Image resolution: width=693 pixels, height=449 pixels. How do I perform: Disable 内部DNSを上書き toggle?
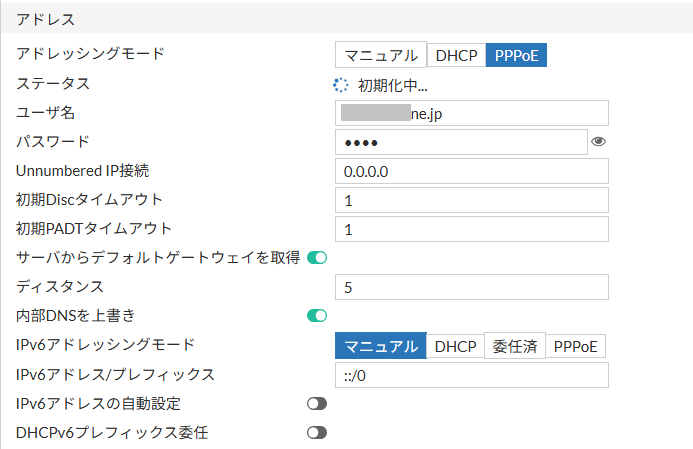317,316
